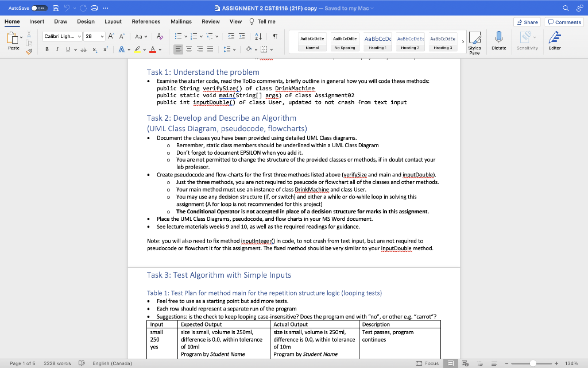Image resolution: width=588 pixels, height=368 pixels.
Task: Click the 2228 words count
Action: point(57,363)
